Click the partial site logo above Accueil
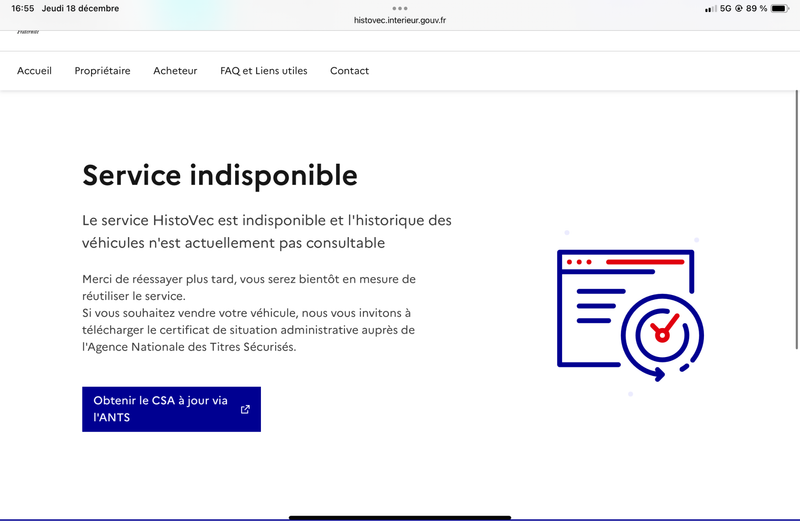 (27, 33)
